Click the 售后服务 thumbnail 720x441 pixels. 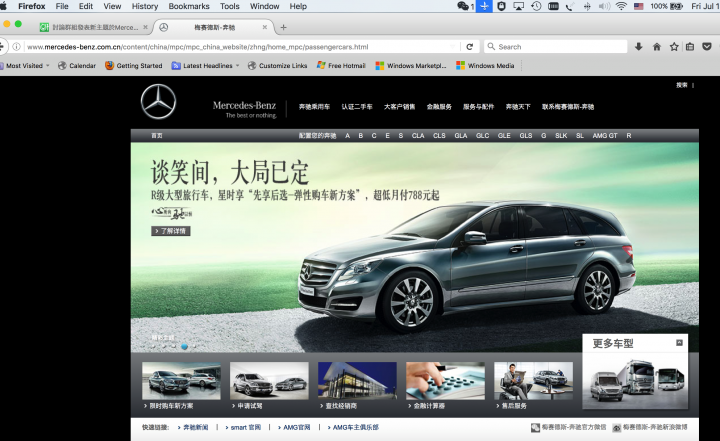tap(533, 380)
